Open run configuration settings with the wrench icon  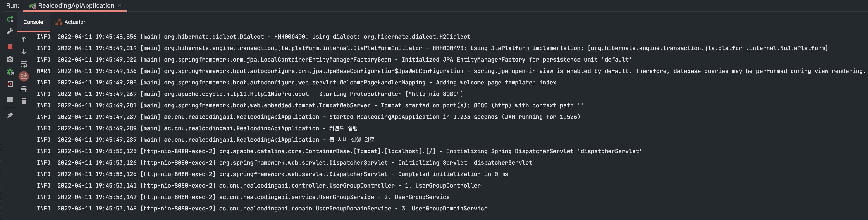(x=10, y=31)
